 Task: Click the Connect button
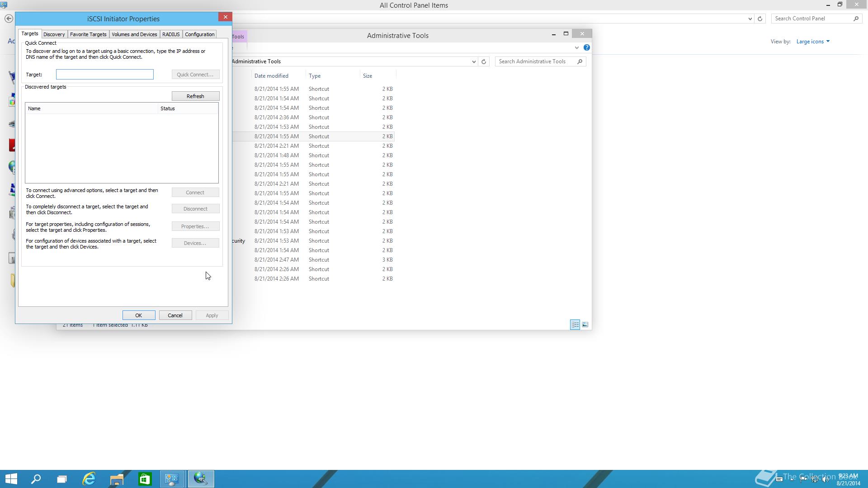[195, 192]
